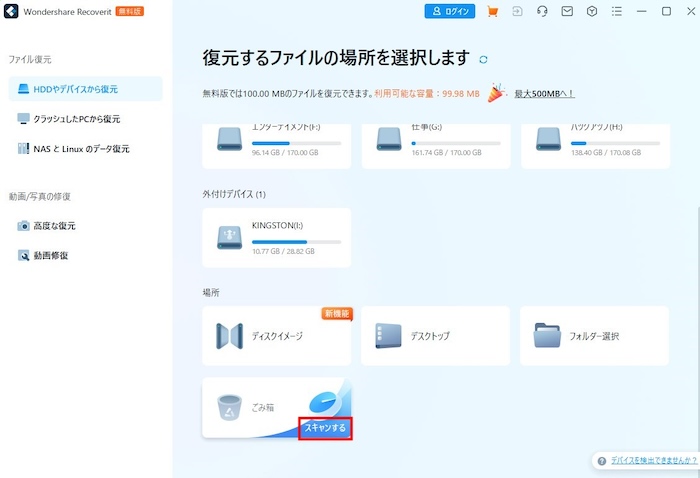
Task: Click デバイスを検出できませんか？ help link
Action: click(647, 461)
